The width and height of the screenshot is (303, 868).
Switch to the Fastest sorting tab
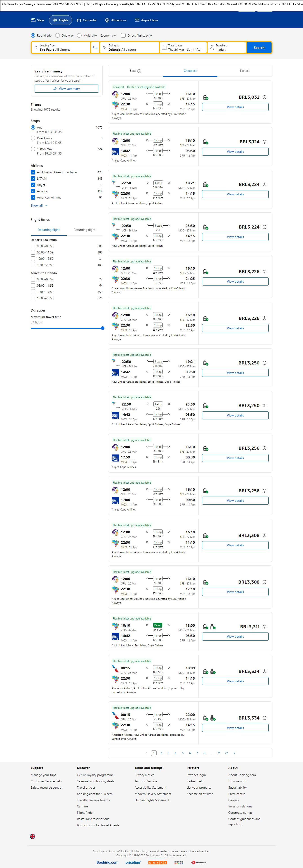pos(245,71)
